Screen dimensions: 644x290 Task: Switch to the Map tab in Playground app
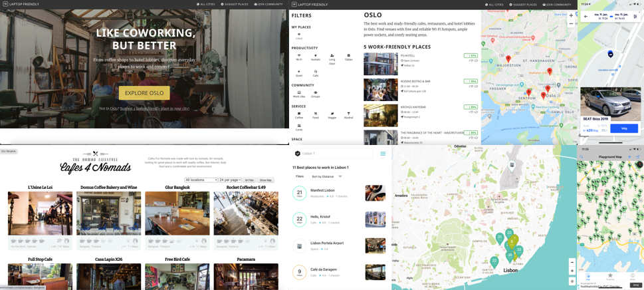[588, 277]
